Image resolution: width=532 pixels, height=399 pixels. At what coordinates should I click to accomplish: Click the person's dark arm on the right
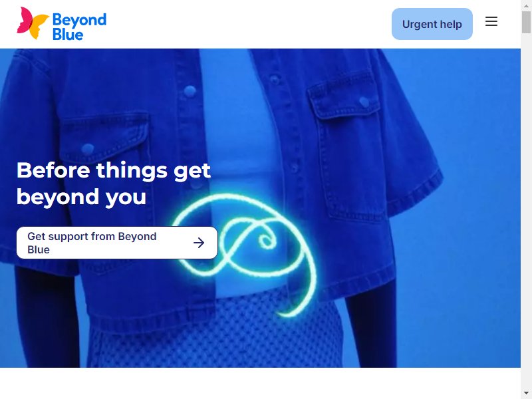coord(372,326)
